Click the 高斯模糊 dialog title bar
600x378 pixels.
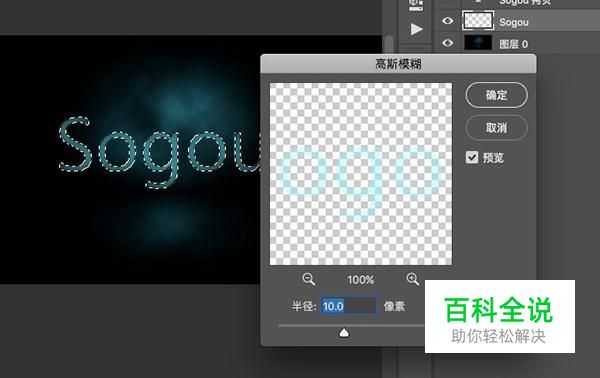pyautogui.click(x=398, y=64)
